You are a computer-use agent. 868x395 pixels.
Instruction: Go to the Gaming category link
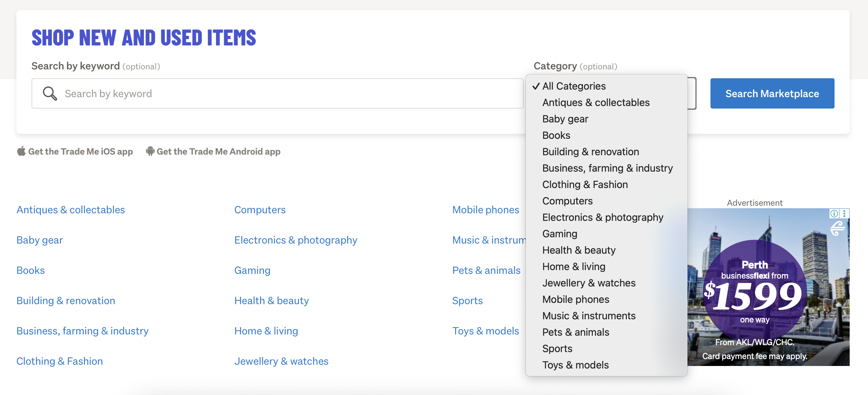point(252,270)
